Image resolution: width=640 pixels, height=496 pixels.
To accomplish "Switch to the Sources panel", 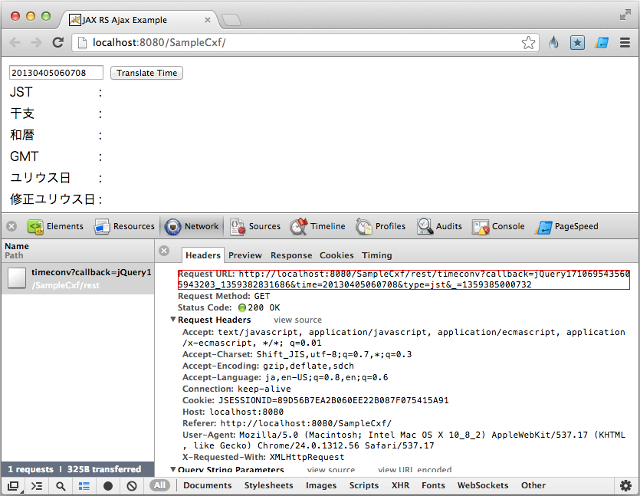I will click(255, 226).
